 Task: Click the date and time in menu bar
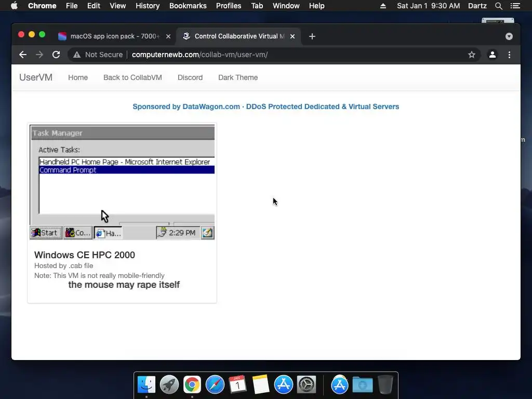point(429,6)
